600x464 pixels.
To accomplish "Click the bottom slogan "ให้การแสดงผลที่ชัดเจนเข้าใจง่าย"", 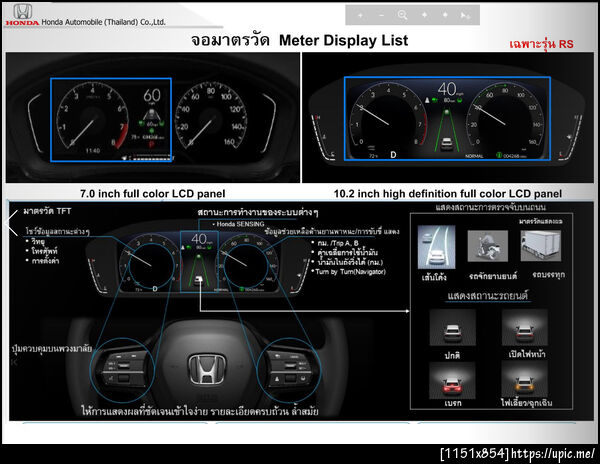I will [145, 412].
